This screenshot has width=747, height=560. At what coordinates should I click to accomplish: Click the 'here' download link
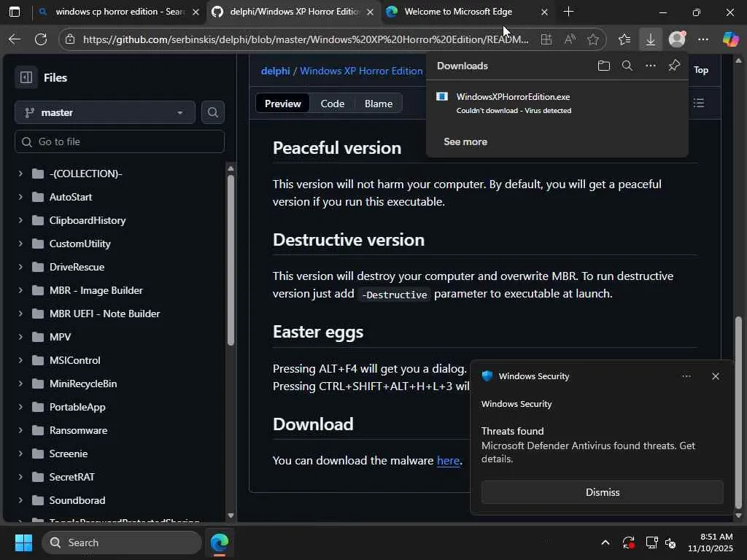click(449, 461)
